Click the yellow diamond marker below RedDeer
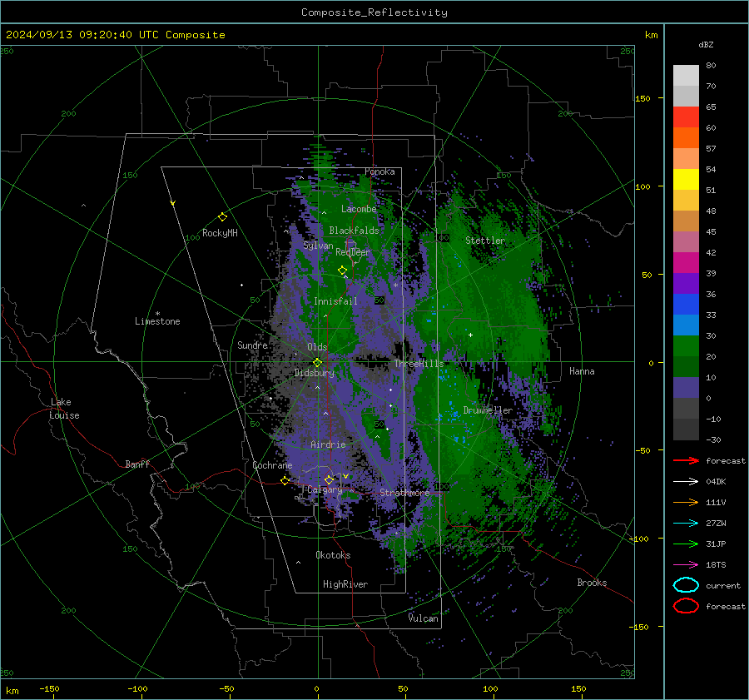The height and width of the screenshot is (700, 749). (342, 271)
